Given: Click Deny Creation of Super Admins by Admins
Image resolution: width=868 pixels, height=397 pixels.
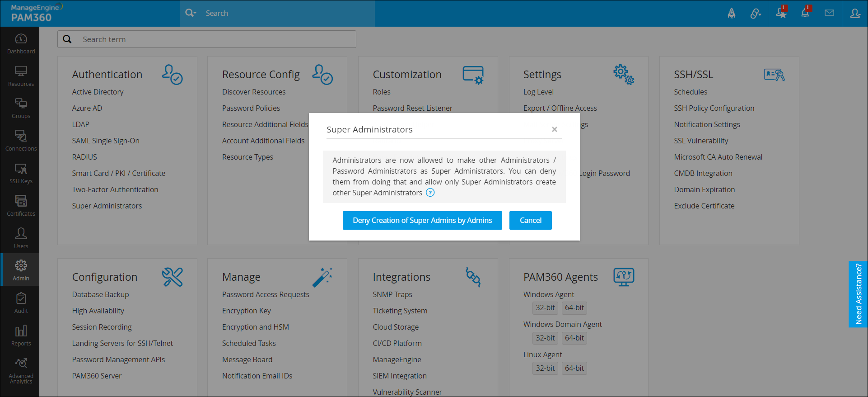Looking at the screenshot, I should click(422, 220).
